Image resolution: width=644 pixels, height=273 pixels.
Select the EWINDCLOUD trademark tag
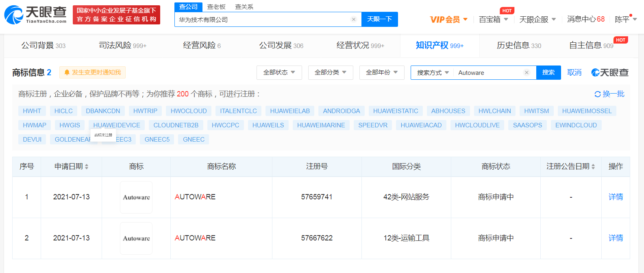pos(576,125)
